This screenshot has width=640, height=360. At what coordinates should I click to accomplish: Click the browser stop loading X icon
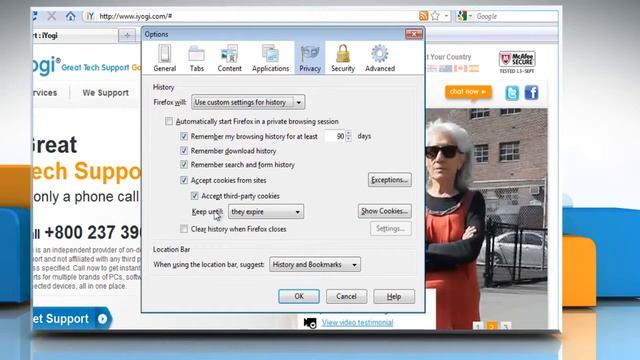52,16
